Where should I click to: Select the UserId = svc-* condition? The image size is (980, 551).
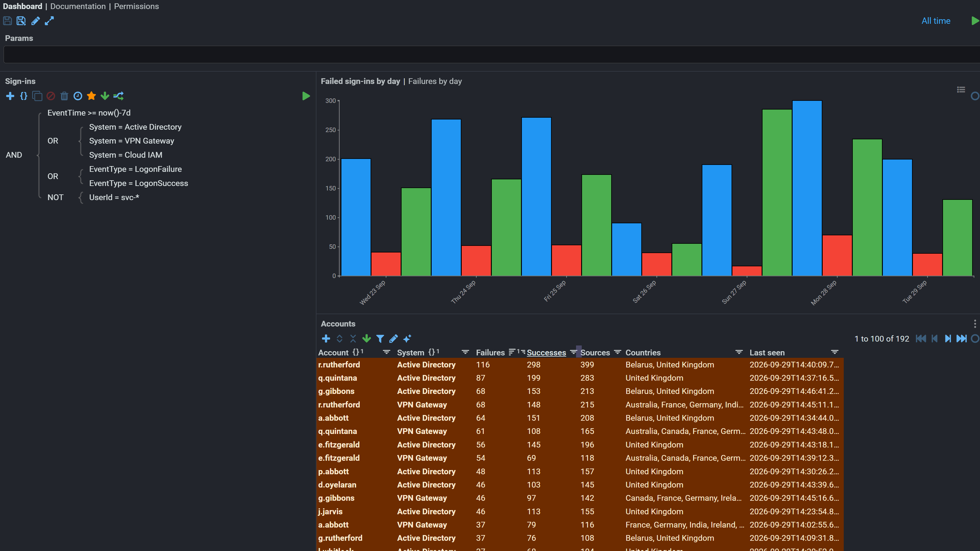click(114, 197)
